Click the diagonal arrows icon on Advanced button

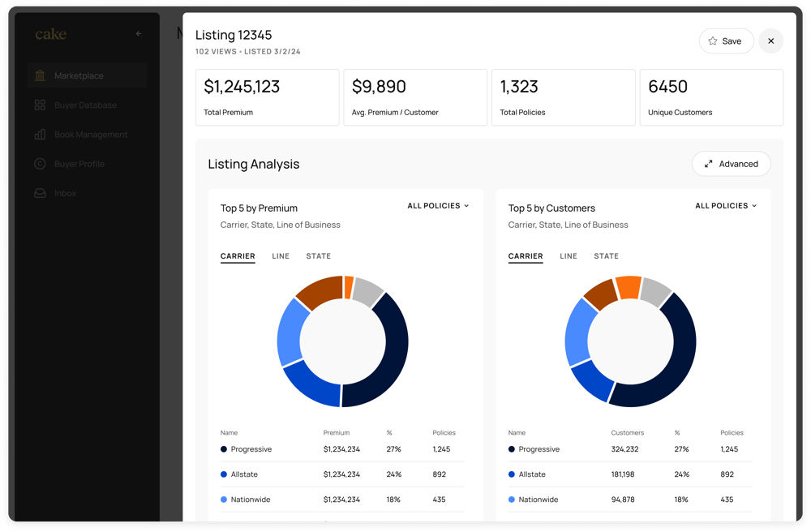[707, 163]
